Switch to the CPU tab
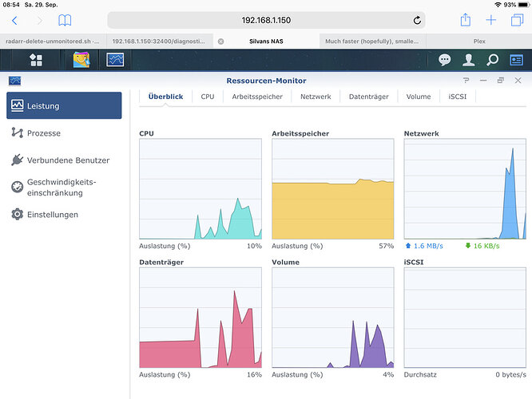This screenshot has width=532, height=399. pyautogui.click(x=208, y=97)
